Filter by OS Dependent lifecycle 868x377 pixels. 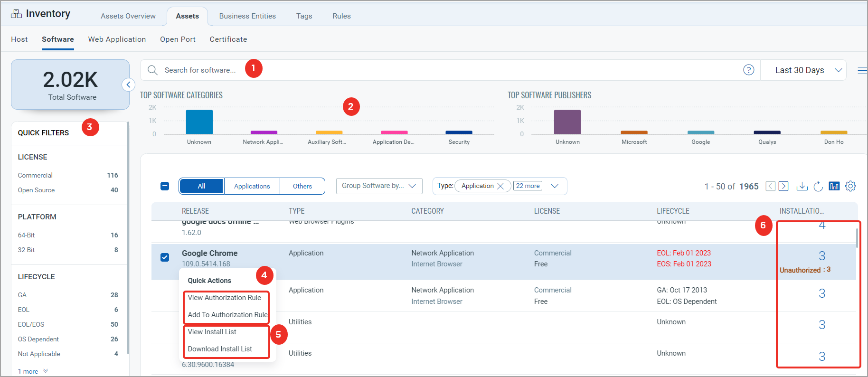coord(68,339)
